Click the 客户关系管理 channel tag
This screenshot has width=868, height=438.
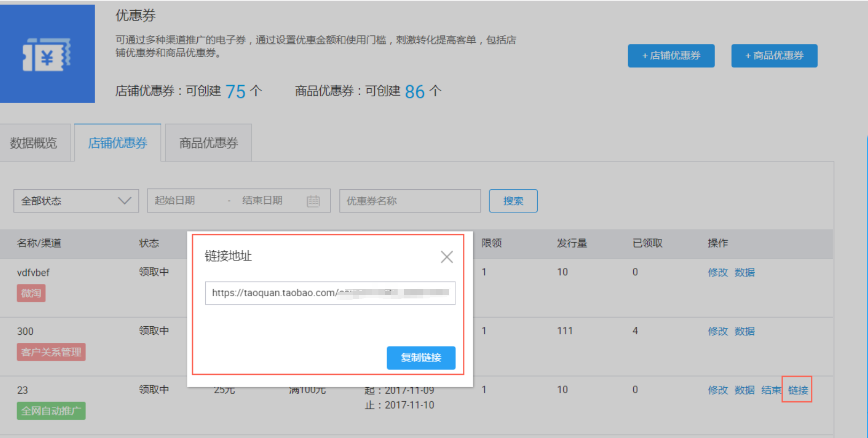coord(51,352)
